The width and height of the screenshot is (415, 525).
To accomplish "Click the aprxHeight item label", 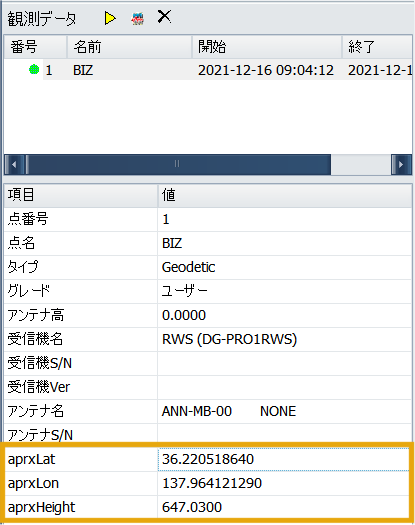I will point(41,508).
